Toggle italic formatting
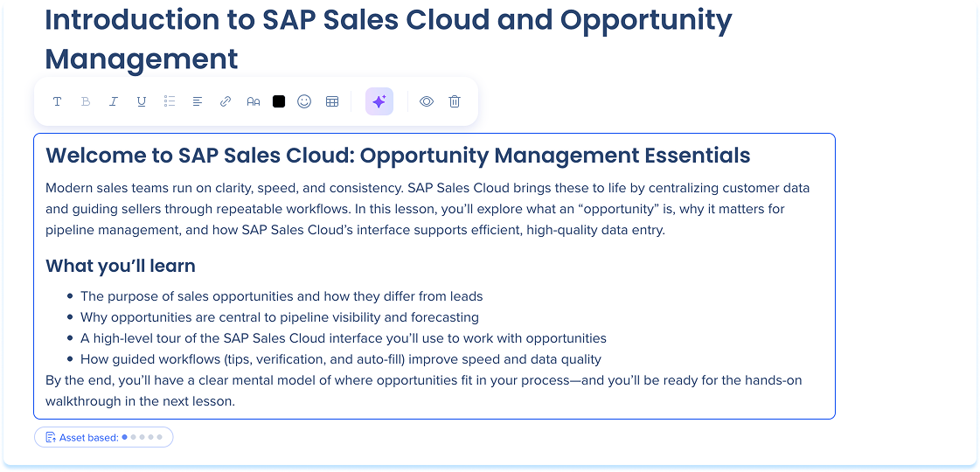The height and width of the screenshot is (472, 980). coord(114,101)
